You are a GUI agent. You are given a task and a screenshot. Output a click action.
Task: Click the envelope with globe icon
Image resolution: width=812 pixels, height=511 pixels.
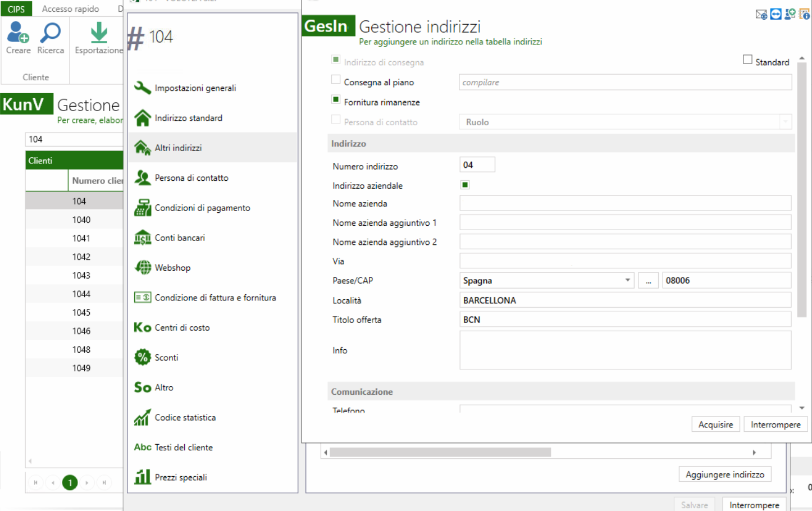click(x=761, y=14)
